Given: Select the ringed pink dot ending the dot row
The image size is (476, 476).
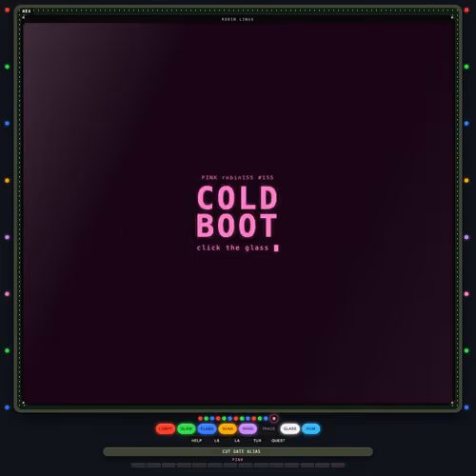Looking at the screenshot, I should [x=274, y=419].
